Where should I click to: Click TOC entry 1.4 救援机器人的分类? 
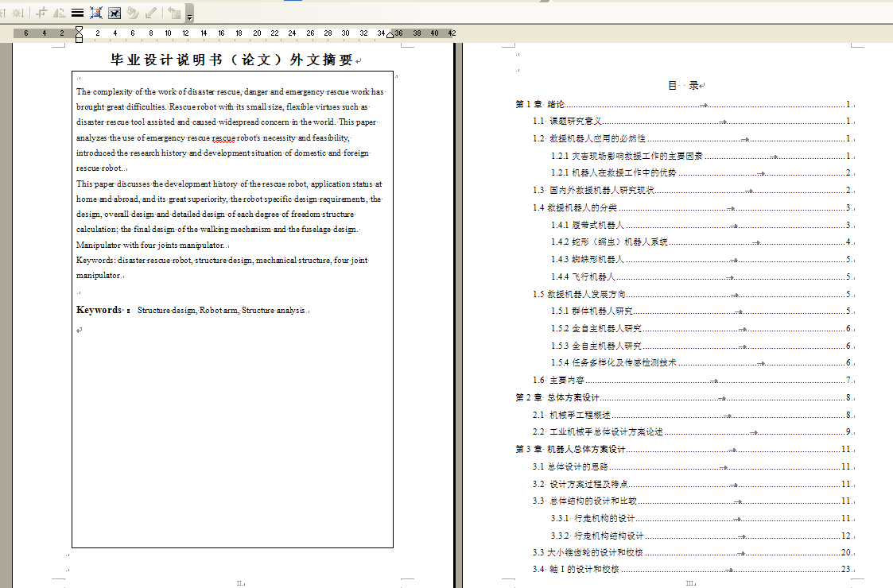(691, 207)
